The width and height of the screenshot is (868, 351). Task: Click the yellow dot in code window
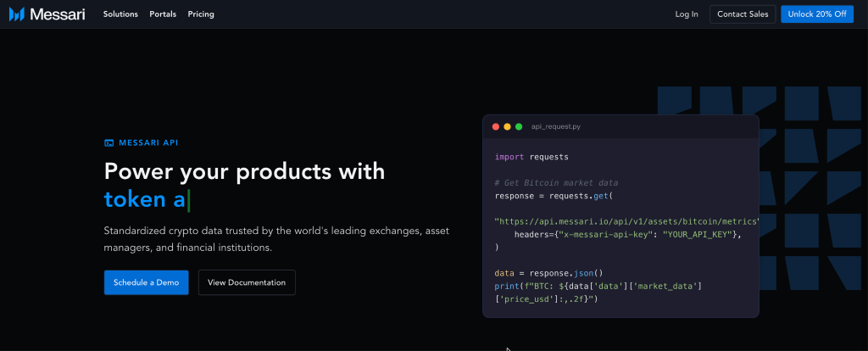tap(507, 126)
